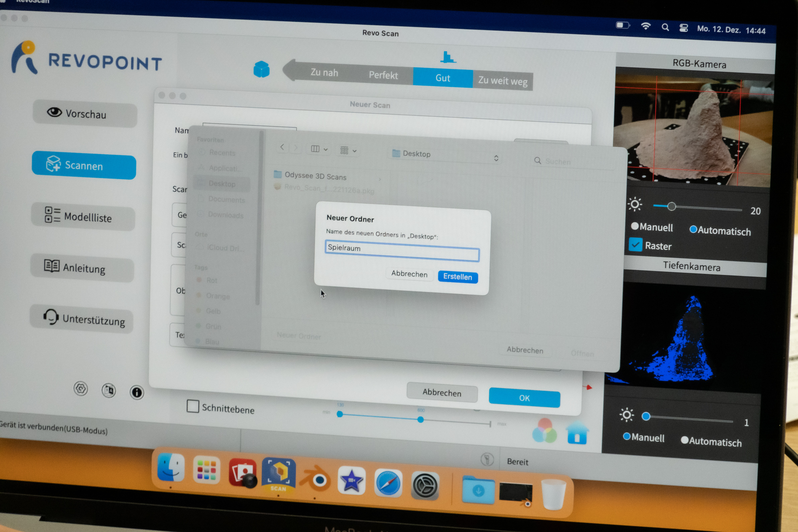Click Erstellen to create folder
The height and width of the screenshot is (532, 798).
click(458, 276)
